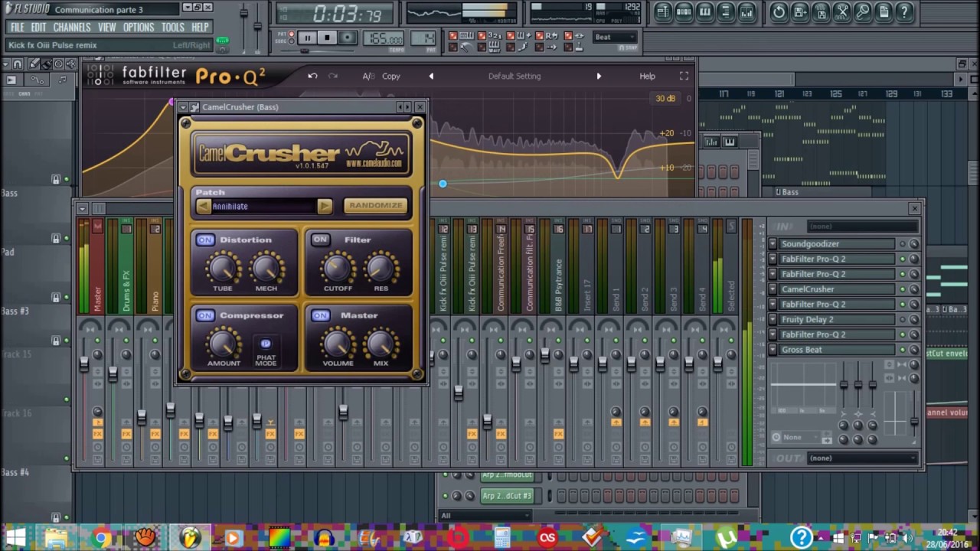Click the undo history circular arrow icon
This screenshot has height=551, width=980.
779,11
